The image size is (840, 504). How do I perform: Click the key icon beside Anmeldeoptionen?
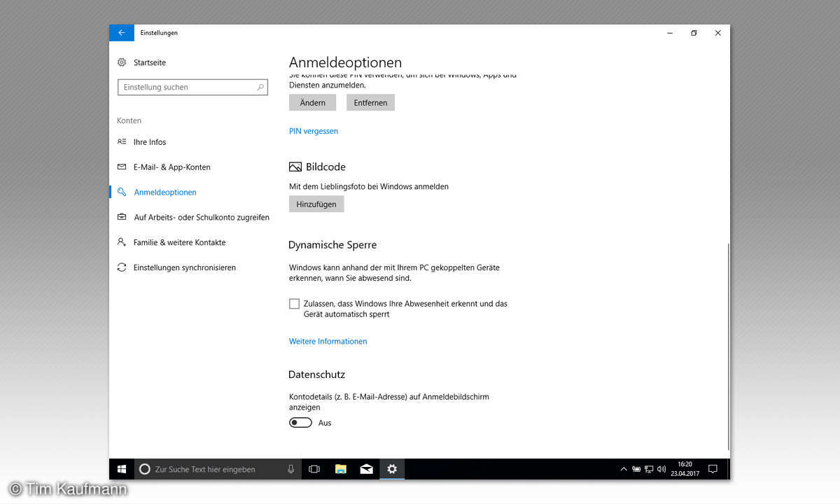point(122,192)
